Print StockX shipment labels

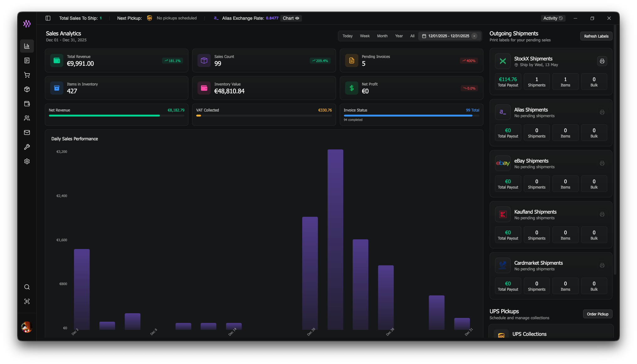[602, 61]
